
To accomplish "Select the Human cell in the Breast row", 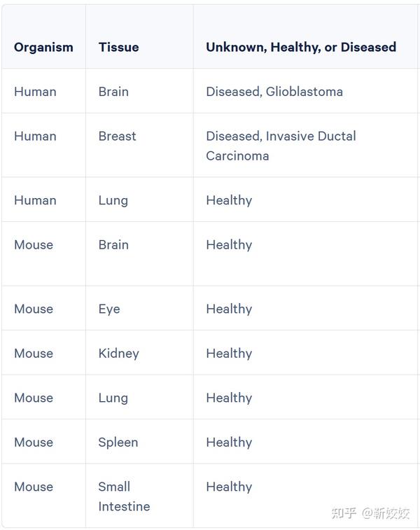I will [35, 137].
